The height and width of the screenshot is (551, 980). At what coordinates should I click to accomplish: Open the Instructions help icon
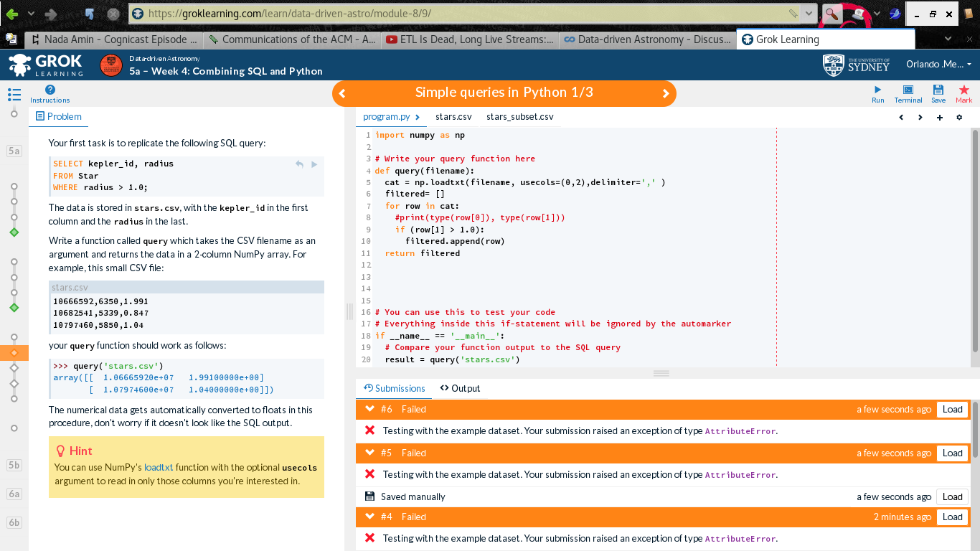point(50,94)
